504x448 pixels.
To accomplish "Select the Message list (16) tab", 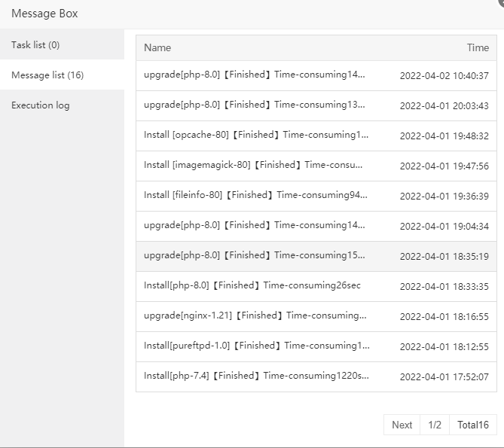I will [x=47, y=75].
